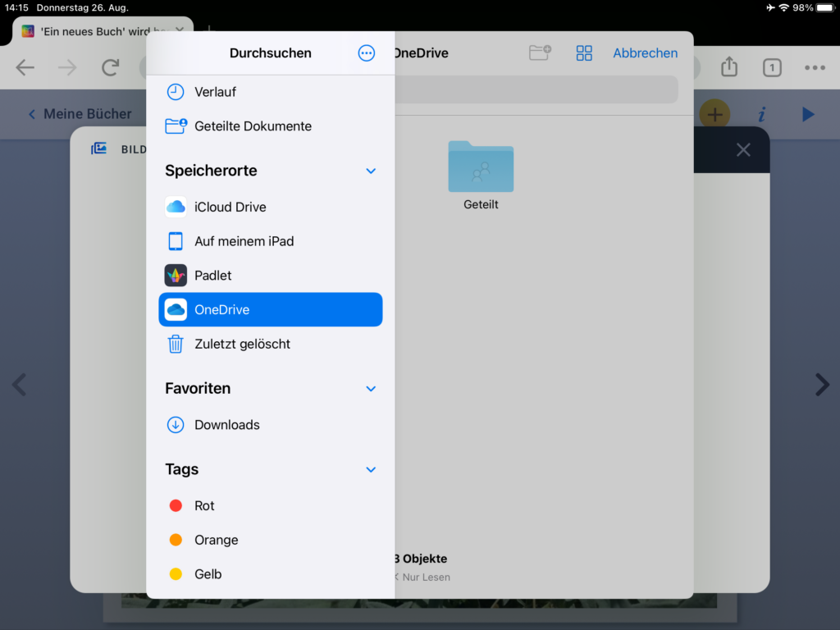Tap the browser share icon
This screenshot has height=630, width=840.
[x=729, y=68]
